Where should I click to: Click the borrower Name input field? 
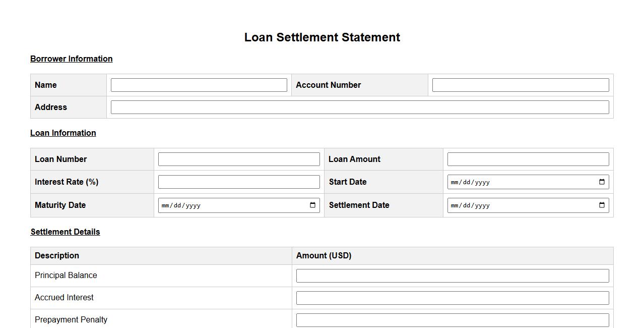pos(199,85)
